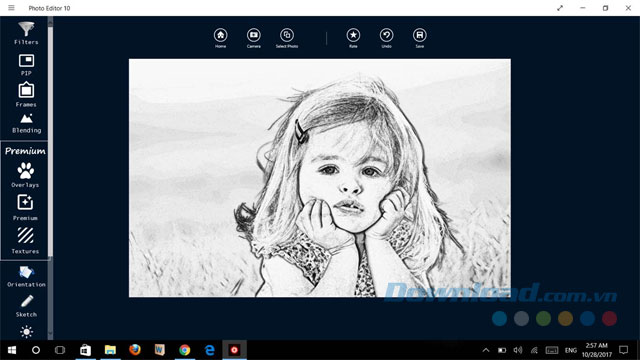Go to Home in top toolbar
Screen dimensions: 640x360
[x=220, y=38]
